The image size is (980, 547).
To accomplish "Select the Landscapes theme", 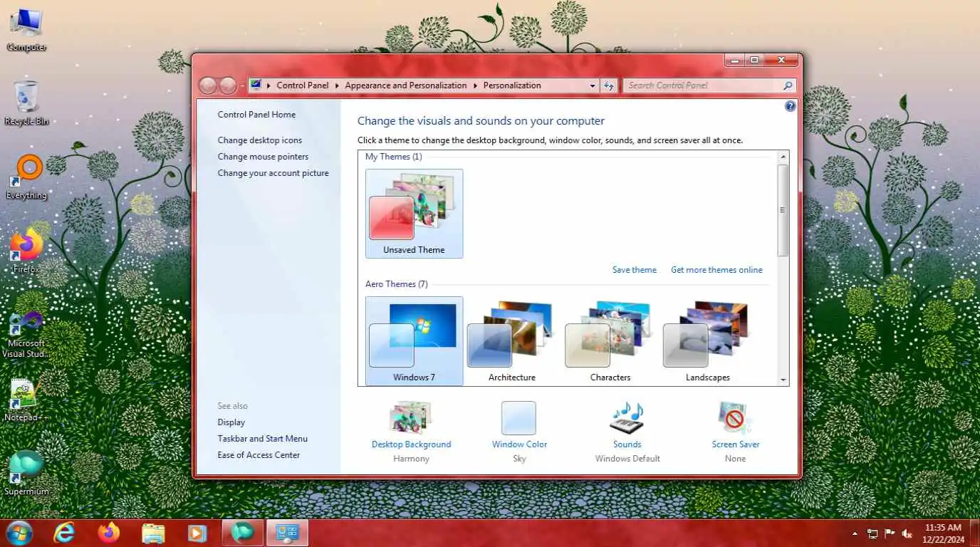I will (708, 341).
